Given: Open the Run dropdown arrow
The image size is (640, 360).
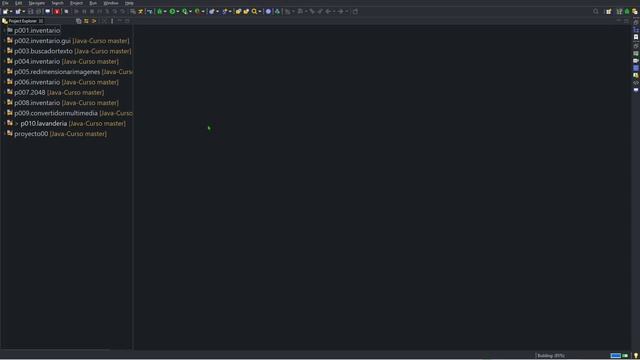Looking at the screenshot, I should pos(178,11).
